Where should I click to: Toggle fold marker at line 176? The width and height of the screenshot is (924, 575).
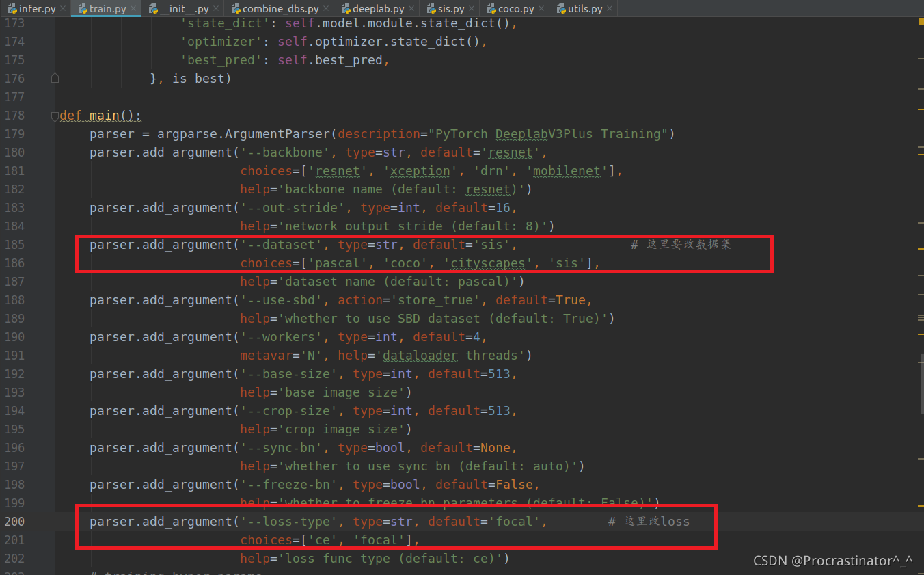(55, 79)
